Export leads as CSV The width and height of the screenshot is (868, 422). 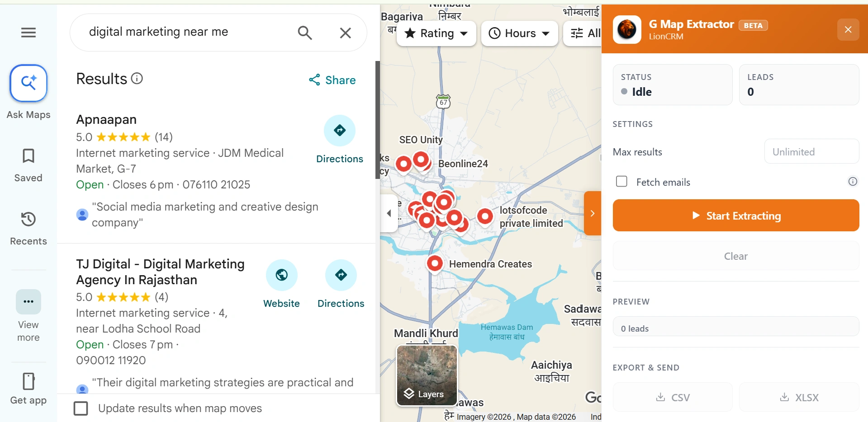click(x=673, y=397)
